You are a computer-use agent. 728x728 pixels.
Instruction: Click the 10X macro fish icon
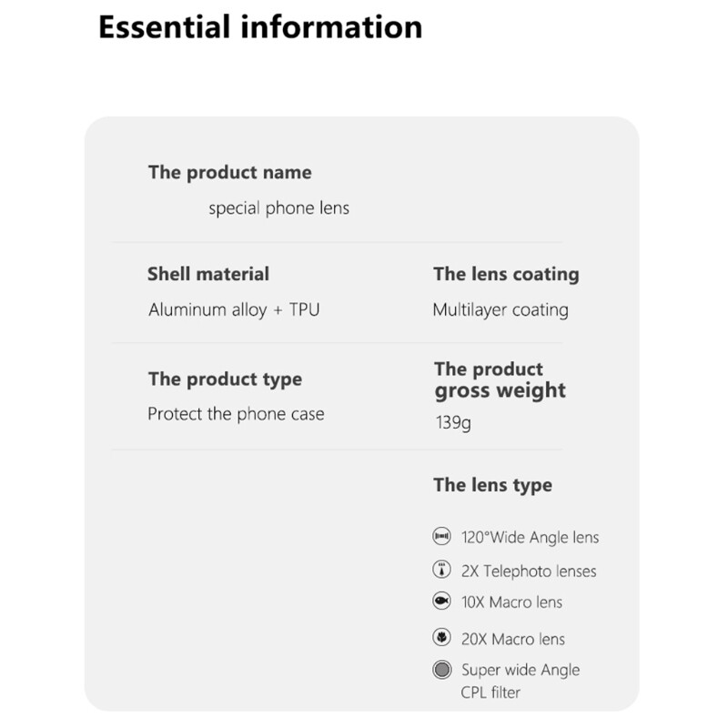tap(442, 602)
